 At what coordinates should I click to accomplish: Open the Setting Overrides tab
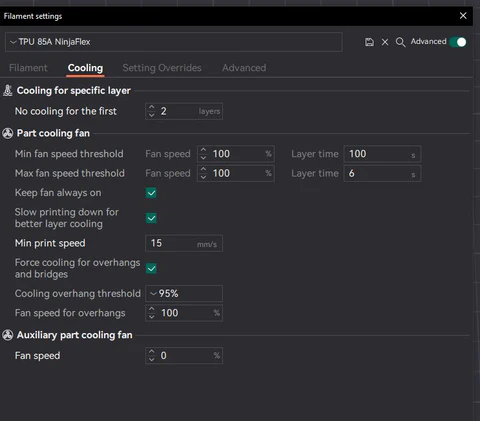point(162,68)
